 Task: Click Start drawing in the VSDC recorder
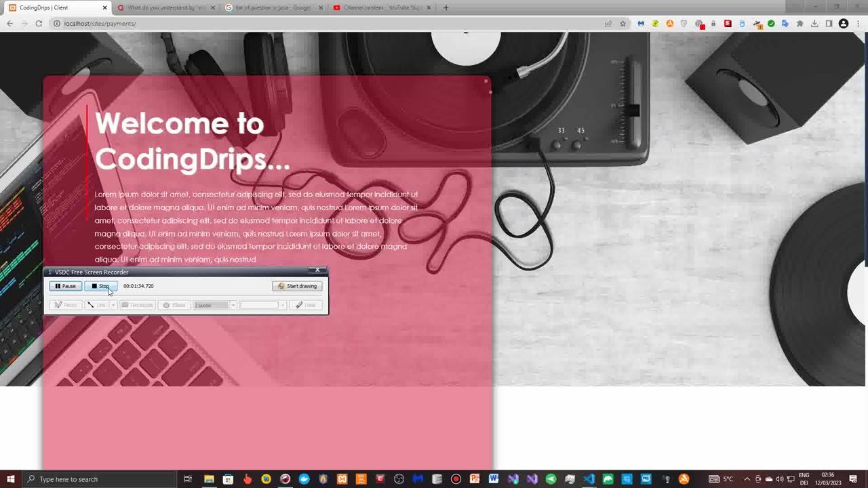pos(297,286)
